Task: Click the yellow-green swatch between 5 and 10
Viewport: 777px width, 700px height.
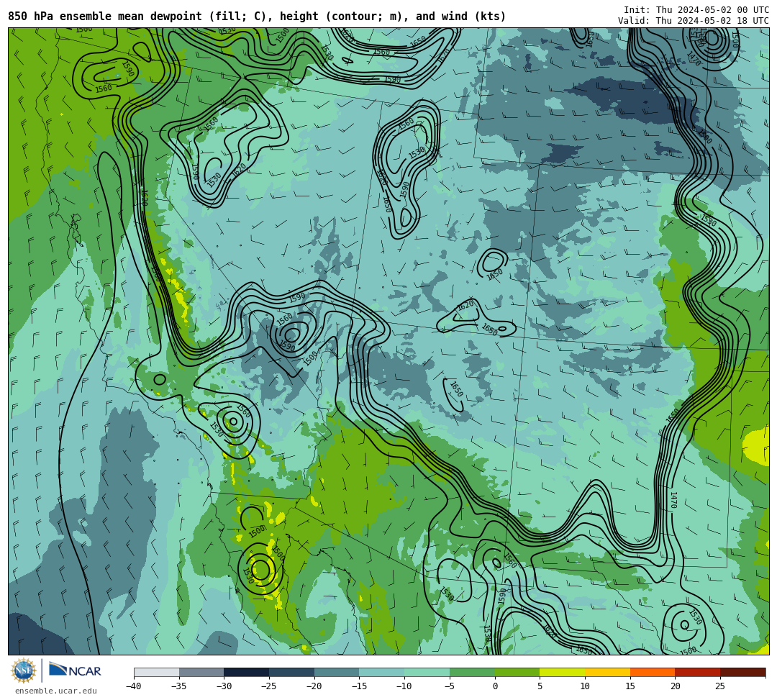Action: [x=562, y=672]
